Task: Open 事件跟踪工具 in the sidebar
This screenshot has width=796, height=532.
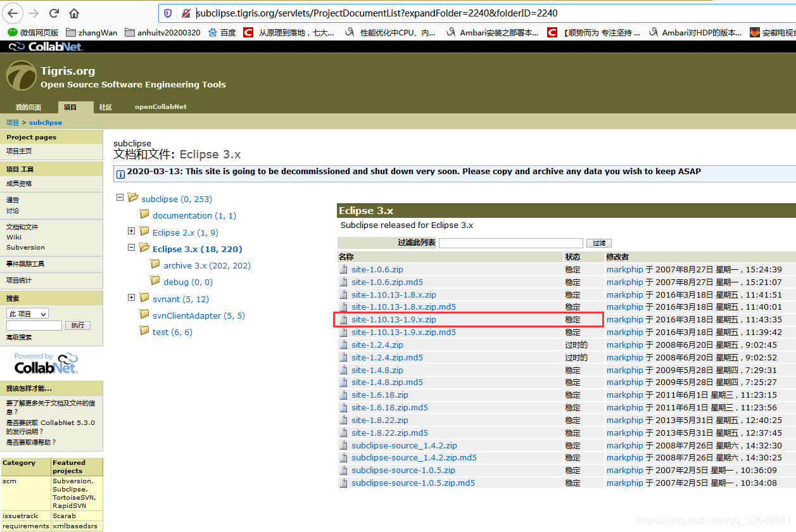Action: pos(25,263)
